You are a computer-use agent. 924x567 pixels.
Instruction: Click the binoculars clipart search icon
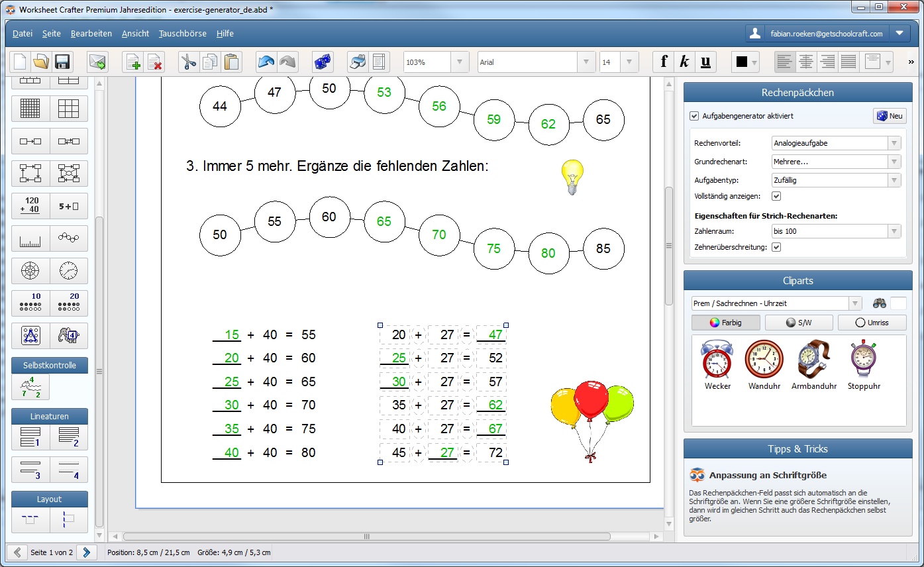click(x=880, y=303)
